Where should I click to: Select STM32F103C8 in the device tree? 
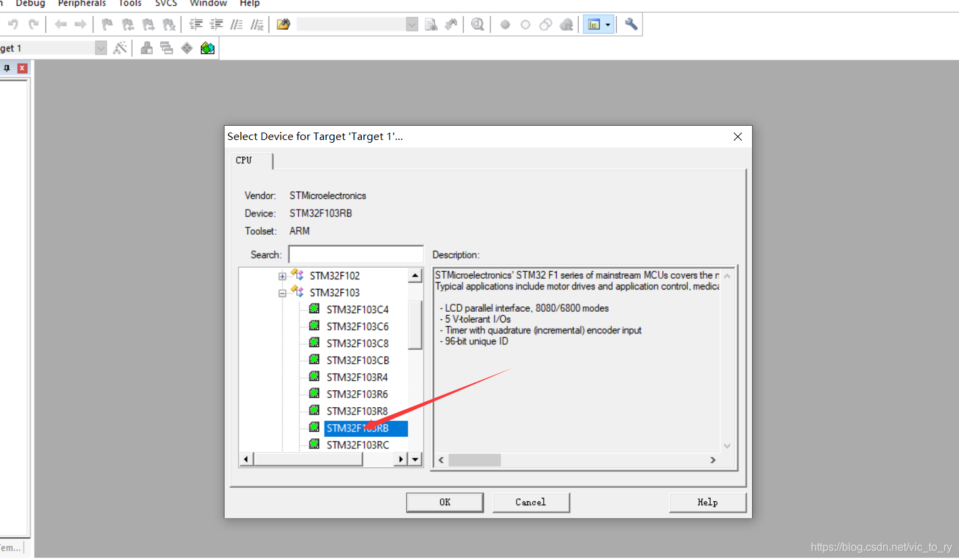pos(358,344)
